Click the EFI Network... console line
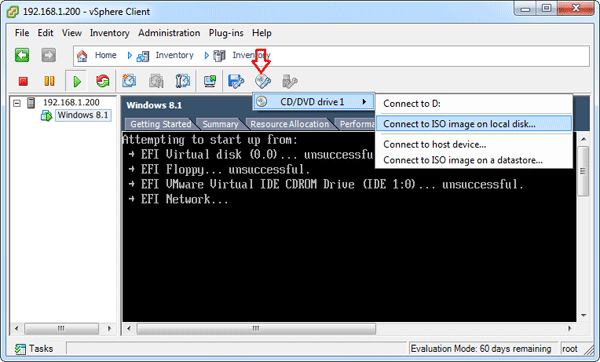This screenshot has height=362, width=600. point(179,199)
